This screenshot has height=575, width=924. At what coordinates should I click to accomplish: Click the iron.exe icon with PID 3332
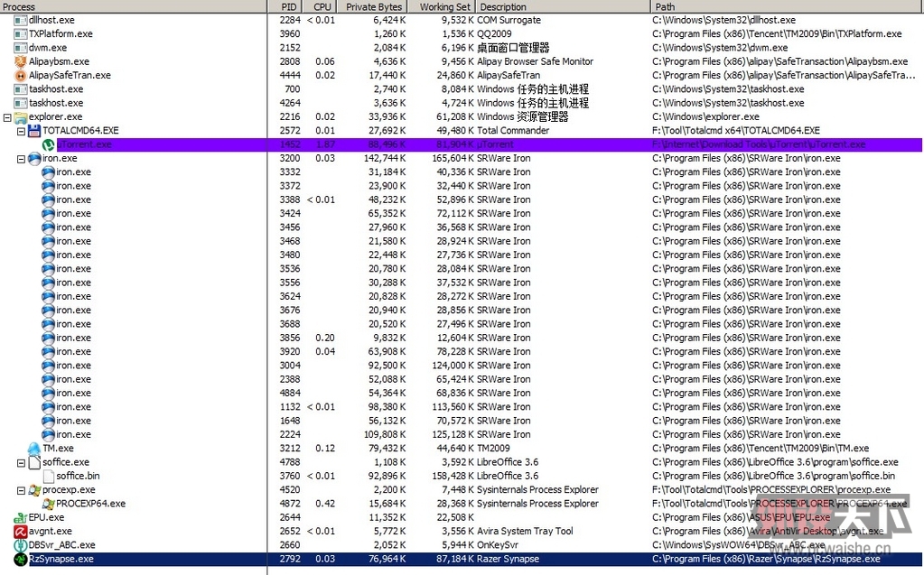click(x=48, y=172)
